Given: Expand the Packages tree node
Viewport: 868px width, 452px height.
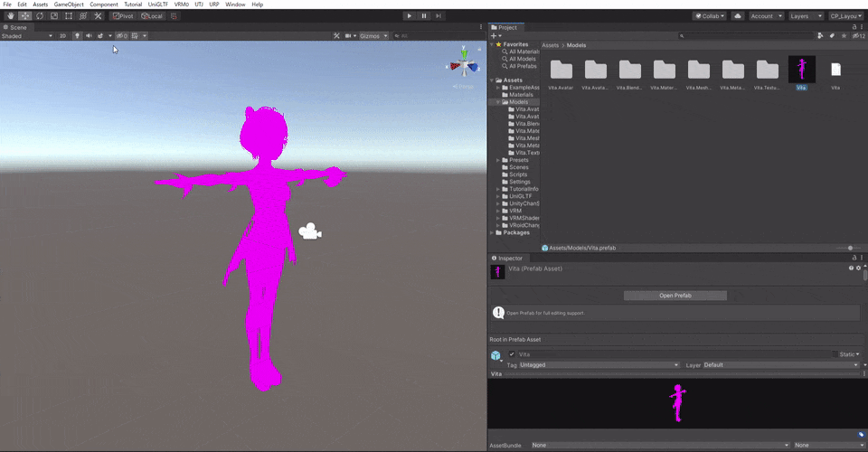Looking at the screenshot, I should click(492, 233).
